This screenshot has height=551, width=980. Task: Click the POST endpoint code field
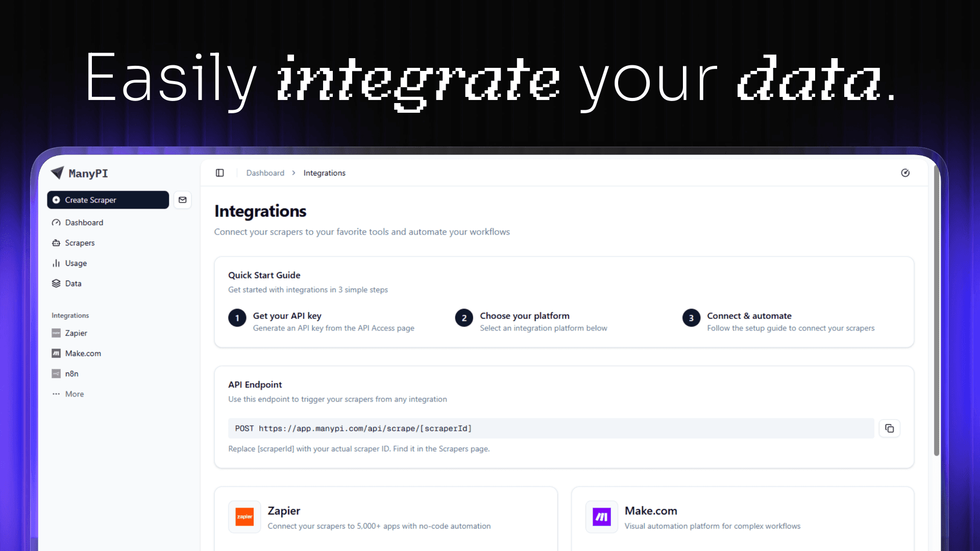click(550, 429)
